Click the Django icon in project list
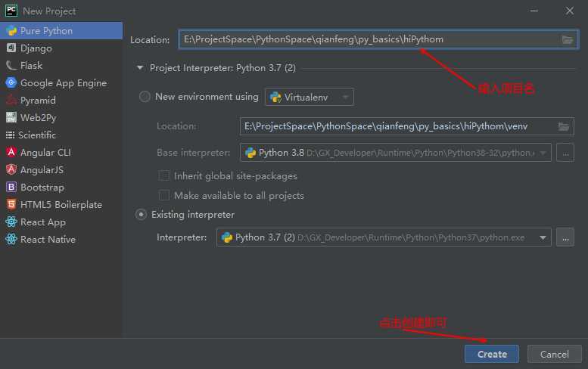This screenshot has height=369, width=588. (11, 48)
